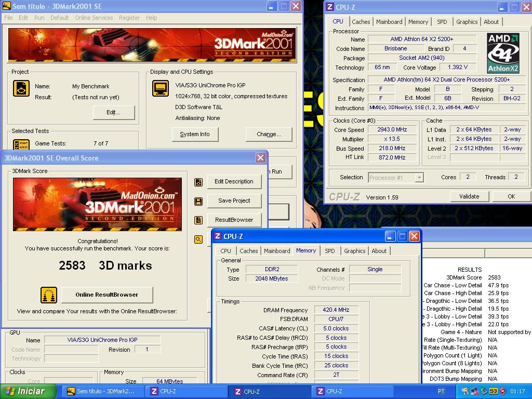532x399 pixels.
Task: Click the Iniciar start button
Action: coord(29,391)
